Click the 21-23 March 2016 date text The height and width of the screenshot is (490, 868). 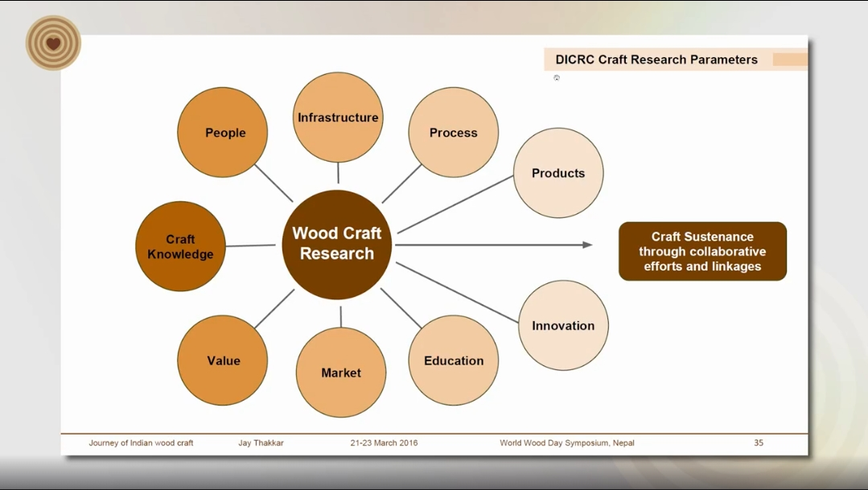[x=384, y=443]
